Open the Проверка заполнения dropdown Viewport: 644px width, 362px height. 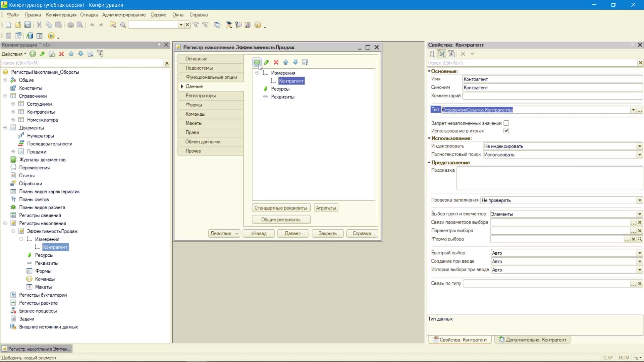click(640, 200)
